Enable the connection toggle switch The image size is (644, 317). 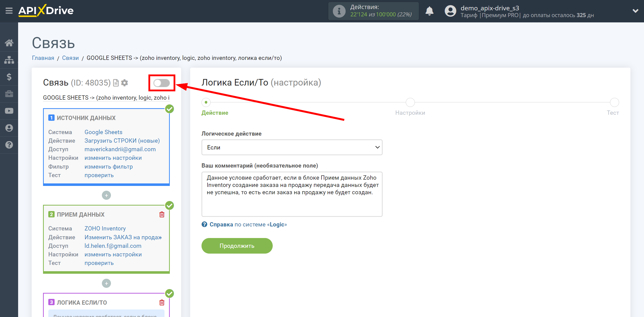click(x=162, y=83)
